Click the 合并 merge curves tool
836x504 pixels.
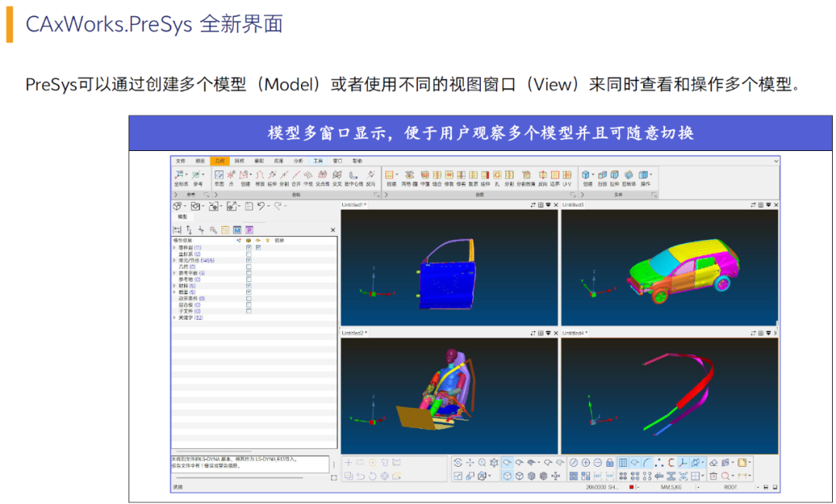coord(296,177)
